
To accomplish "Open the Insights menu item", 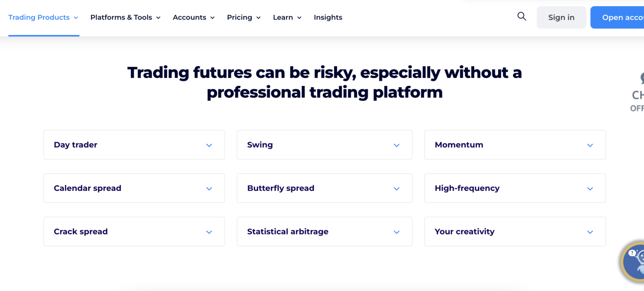I will click(328, 17).
